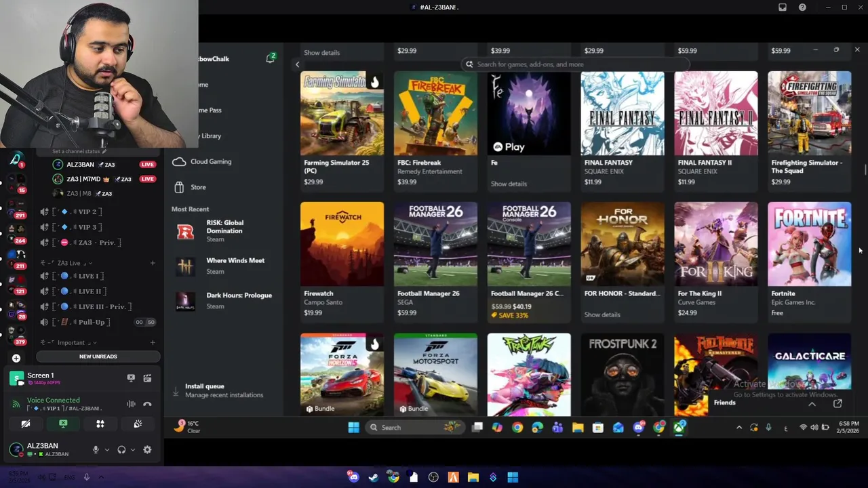The height and width of the screenshot is (488, 868).
Task: Pop out the Friends panel
Action: pyautogui.click(x=837, y=403)
